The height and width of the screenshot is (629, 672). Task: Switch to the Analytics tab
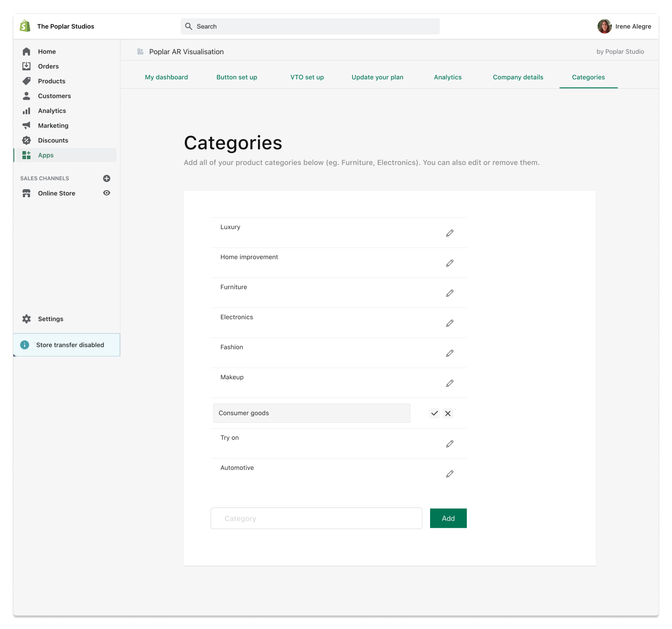[x=447, y=77]
